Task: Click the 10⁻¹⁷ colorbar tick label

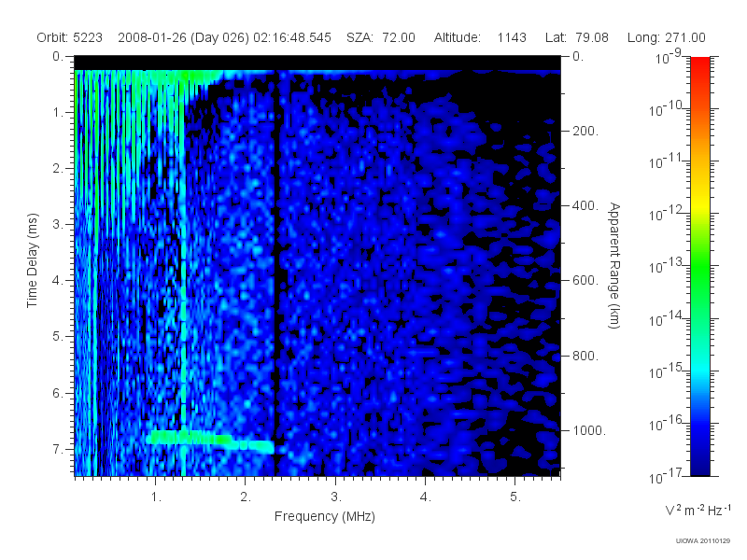Action: [x=667, y=476]
